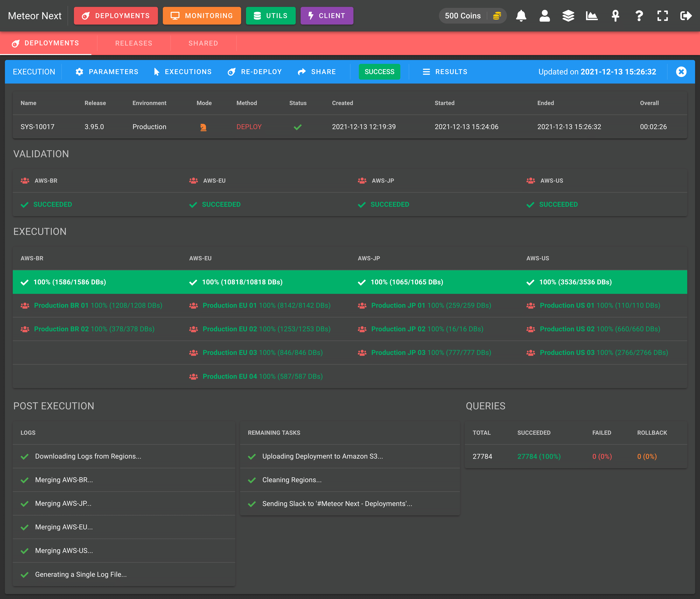Toggle fullscreen mode icon
Image resolution: width=700 pixels, height=599 pixels.
click(x=663, y=16)
